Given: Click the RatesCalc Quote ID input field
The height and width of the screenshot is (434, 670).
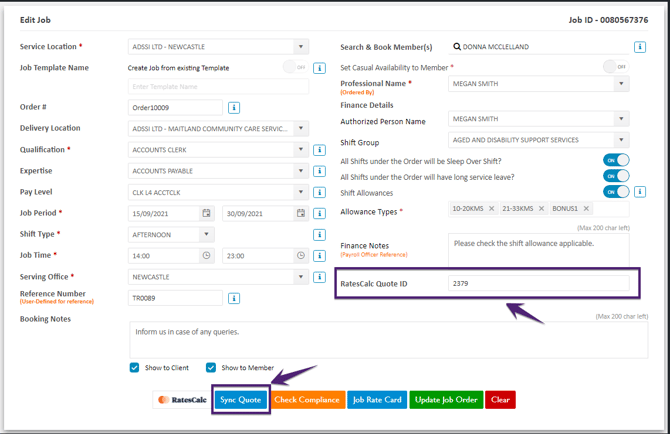Looking at the screenshot, I should point(538,284).
